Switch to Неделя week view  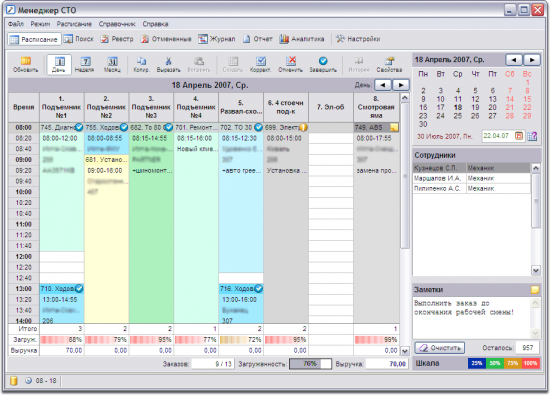coord(85,65)
